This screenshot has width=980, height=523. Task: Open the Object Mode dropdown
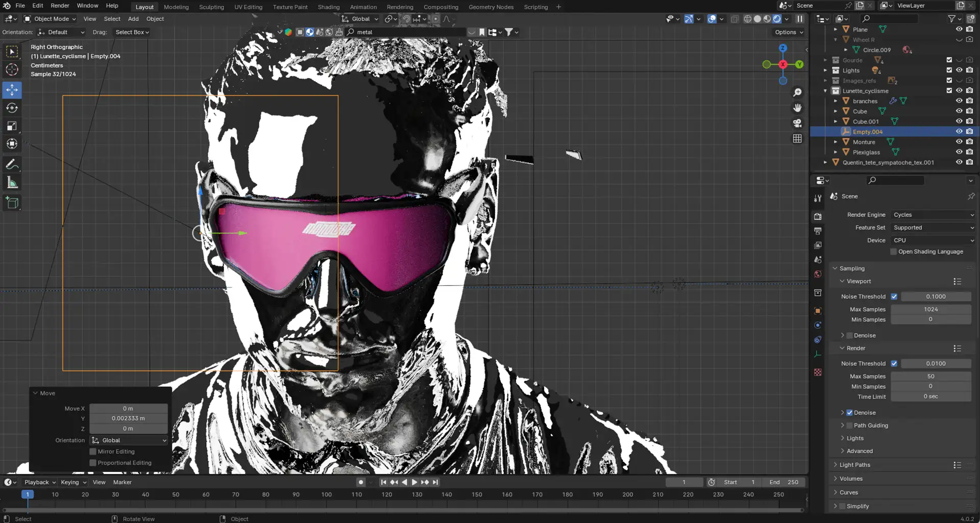pos(50,19)
